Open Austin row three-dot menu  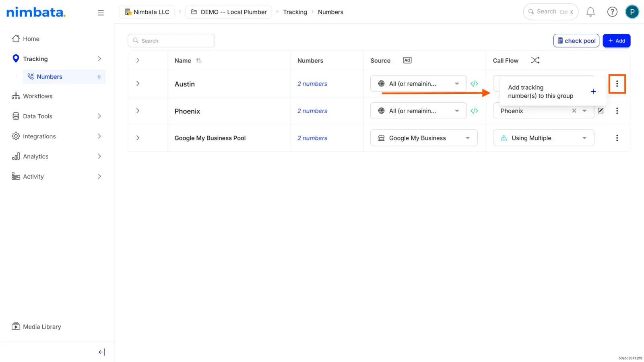point(617,84)
